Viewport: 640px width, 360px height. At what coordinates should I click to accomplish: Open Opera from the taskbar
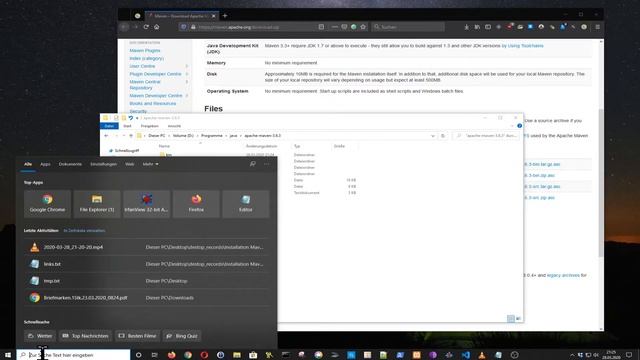coord(204,355)
